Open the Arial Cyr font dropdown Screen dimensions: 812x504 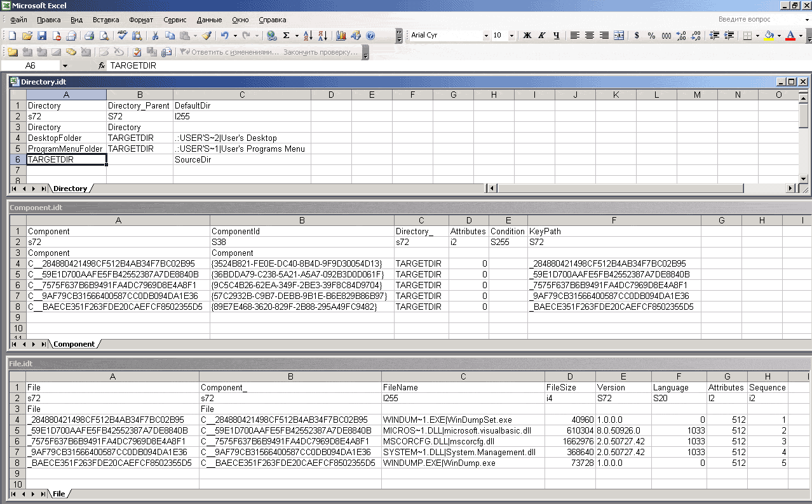point(485,36)
